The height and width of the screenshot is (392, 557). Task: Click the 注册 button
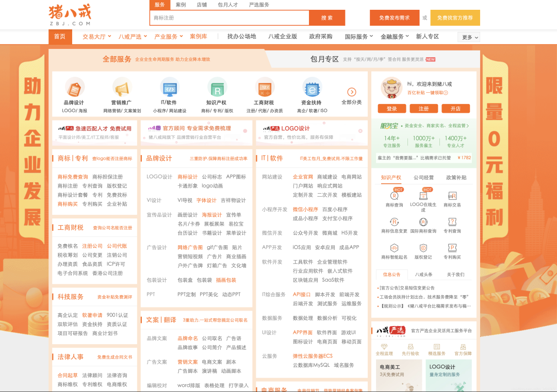click(423, 109)
